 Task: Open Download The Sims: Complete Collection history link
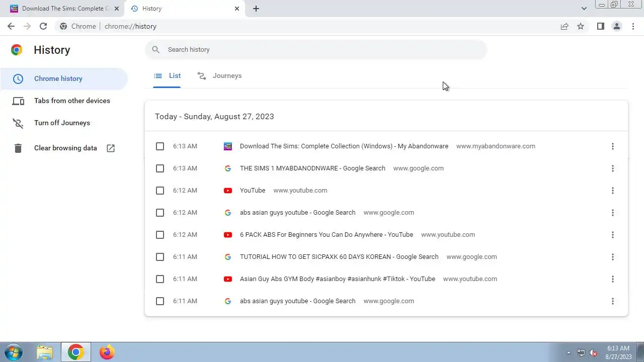tap(344, 146)
